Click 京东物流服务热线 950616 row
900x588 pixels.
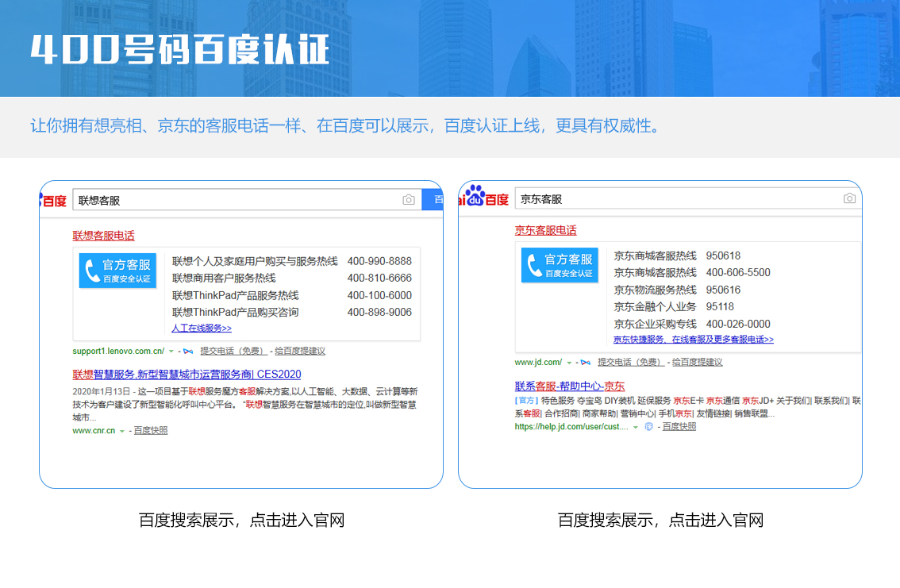click(x=677, y=290)
